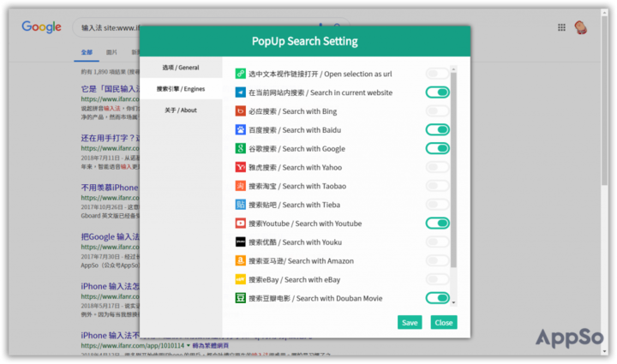The image size is (617, 364).
Task: Click the Save button
Action: click(x=410, y=322)
